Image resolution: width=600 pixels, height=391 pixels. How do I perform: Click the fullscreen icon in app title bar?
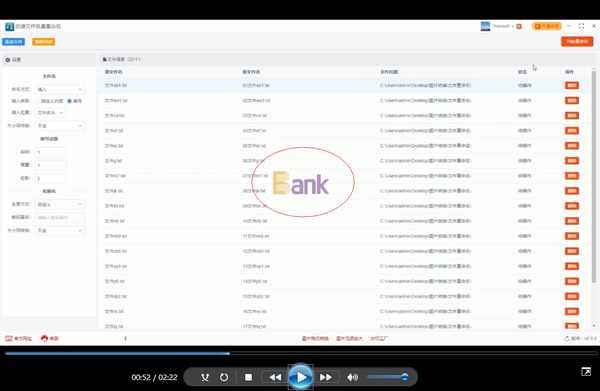pyautogui.click(x=581, y=26)
